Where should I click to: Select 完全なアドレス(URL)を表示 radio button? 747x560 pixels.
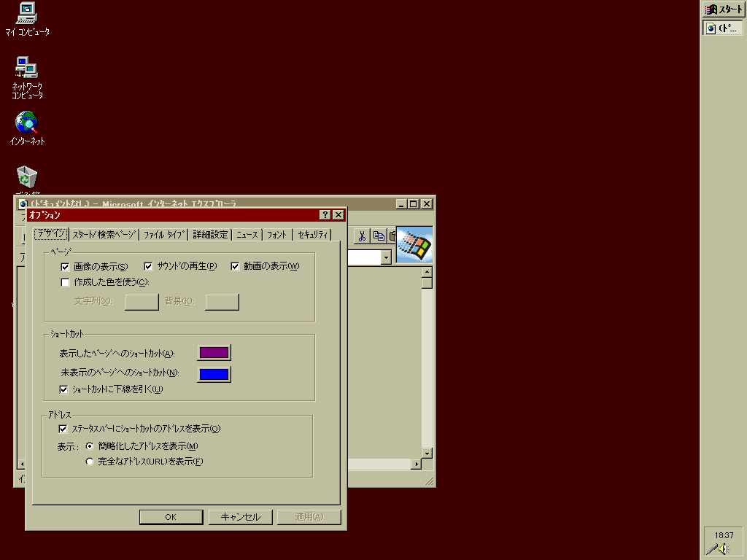pyautogui.click(x=90, y=461)
